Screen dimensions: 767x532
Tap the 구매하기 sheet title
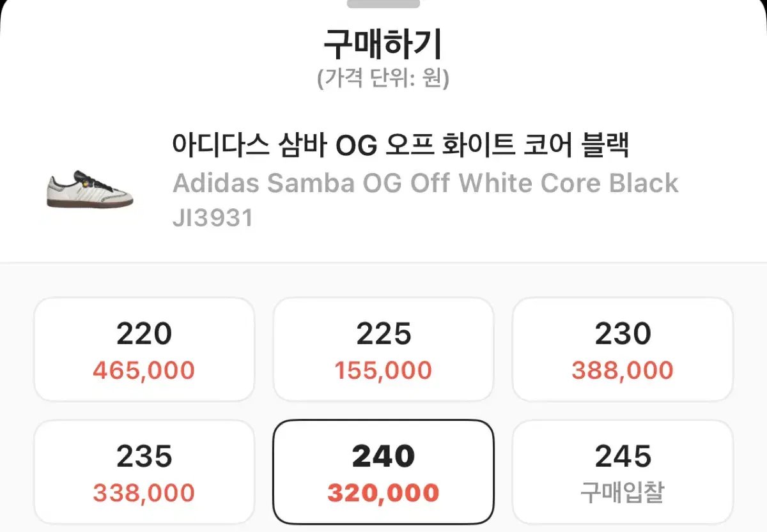click(x=383, y=44)
